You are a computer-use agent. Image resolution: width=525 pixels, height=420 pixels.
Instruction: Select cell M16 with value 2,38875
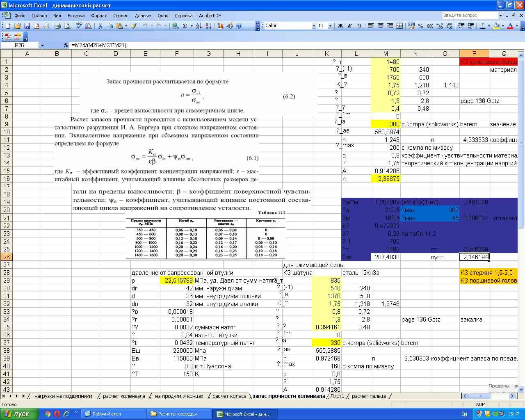pos(386,179)
